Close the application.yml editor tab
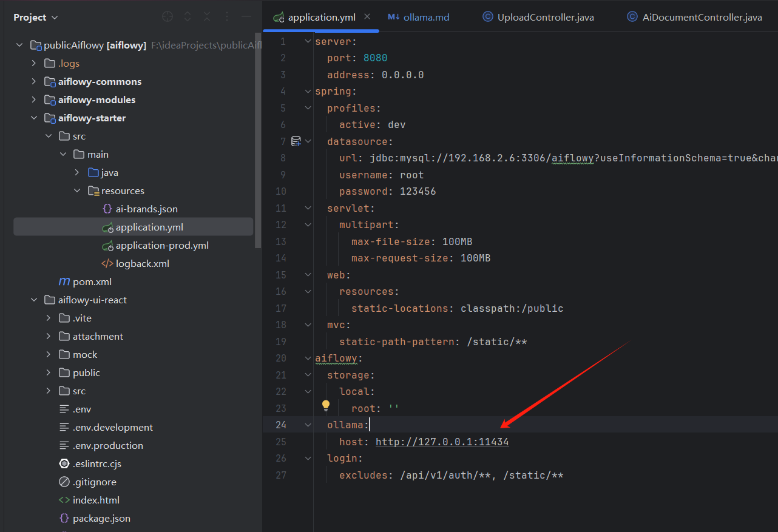This screenshot has height=532, width=778. coord(367,17)
